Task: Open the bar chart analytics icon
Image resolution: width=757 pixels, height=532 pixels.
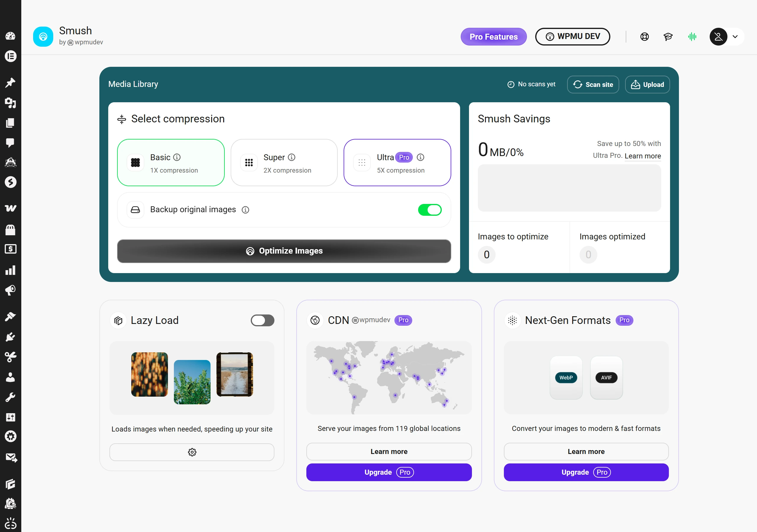Action: (11, 270)
